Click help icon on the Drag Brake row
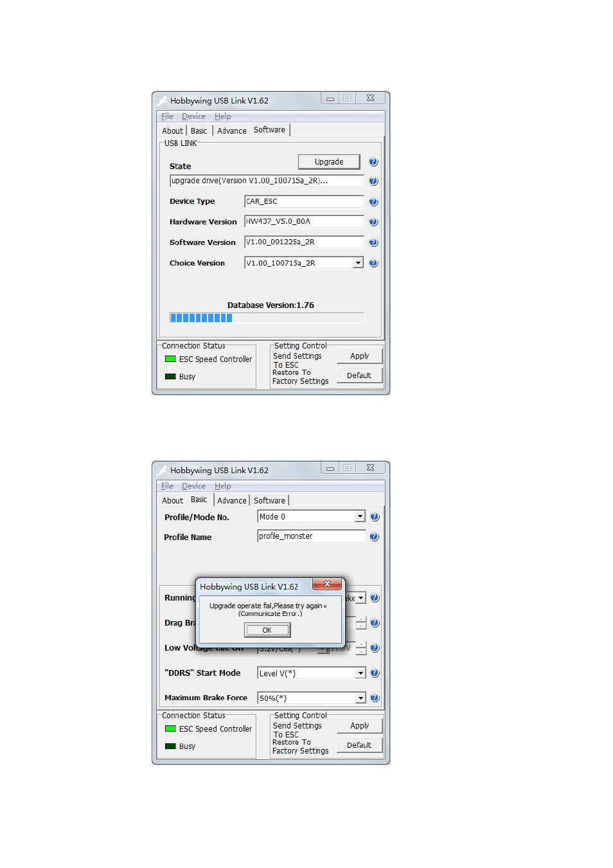Image resolution: width=613 pixels, height=868 pixels. pos(375,623)
